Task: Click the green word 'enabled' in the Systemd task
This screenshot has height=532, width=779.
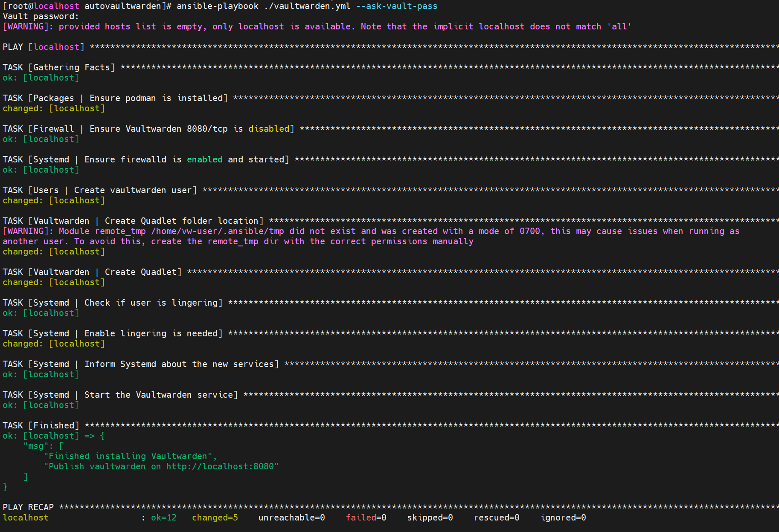Action: tap(205, 159)
